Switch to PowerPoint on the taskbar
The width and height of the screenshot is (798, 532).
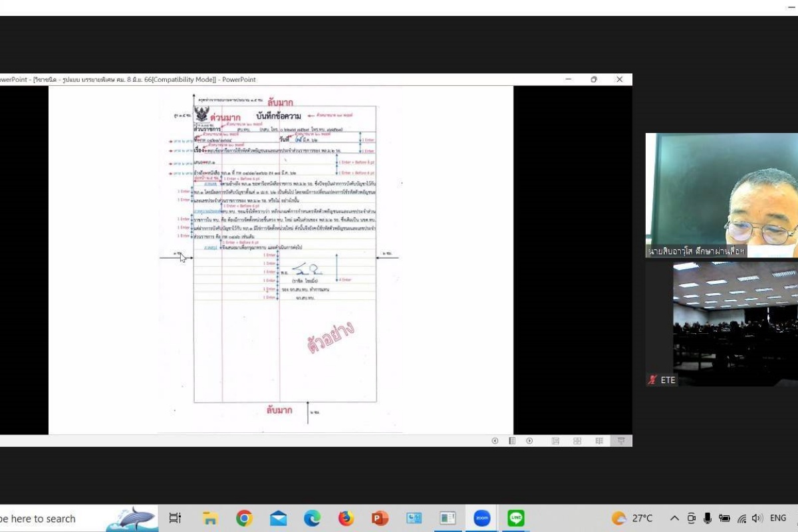pyautogui.click(x=380, y=518)
